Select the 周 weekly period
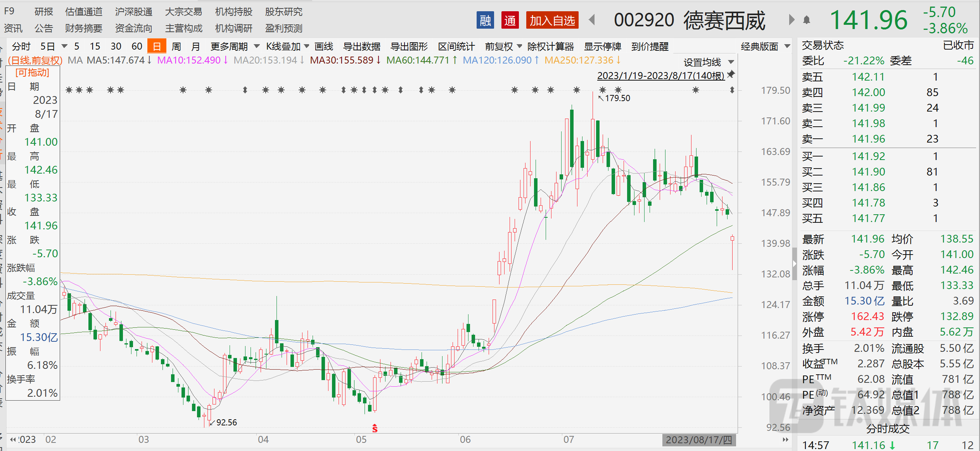Image resolution: width=980 pixels, height=451 pixels. click(176, 46)
